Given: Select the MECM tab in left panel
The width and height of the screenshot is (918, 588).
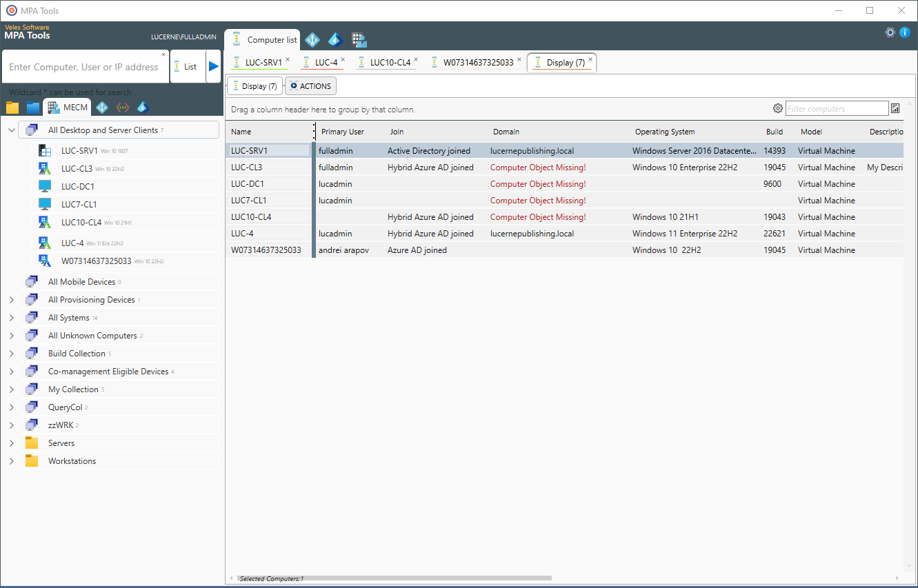Looking at the screenshot, I should [68, 108].
